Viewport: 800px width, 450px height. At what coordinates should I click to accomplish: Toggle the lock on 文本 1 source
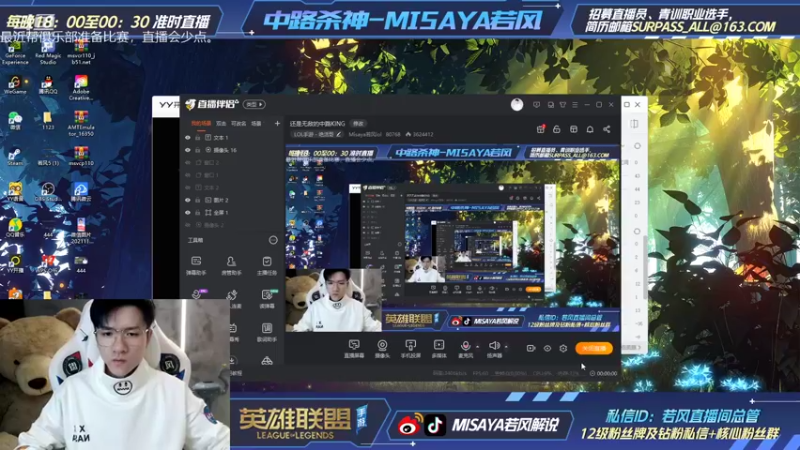tap(198, 138)
